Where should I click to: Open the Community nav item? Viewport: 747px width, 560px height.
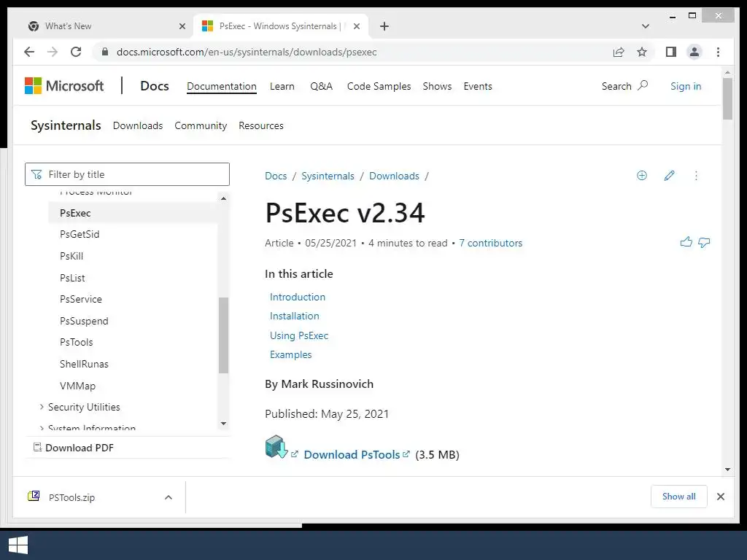[201, 125]
